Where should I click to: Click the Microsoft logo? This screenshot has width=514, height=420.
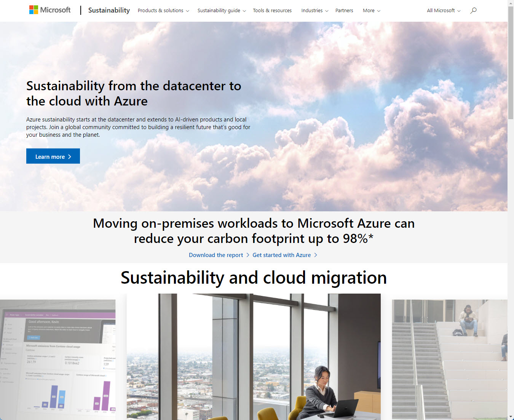50,10
